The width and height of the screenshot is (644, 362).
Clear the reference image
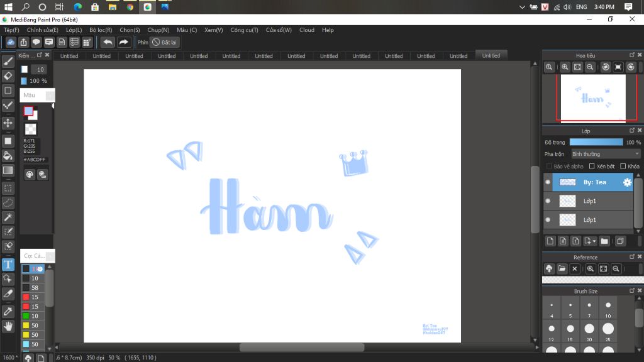[575, 269]
